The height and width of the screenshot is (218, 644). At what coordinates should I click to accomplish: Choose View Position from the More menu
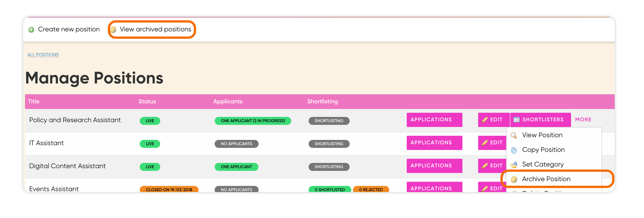[x=554, y=135]
